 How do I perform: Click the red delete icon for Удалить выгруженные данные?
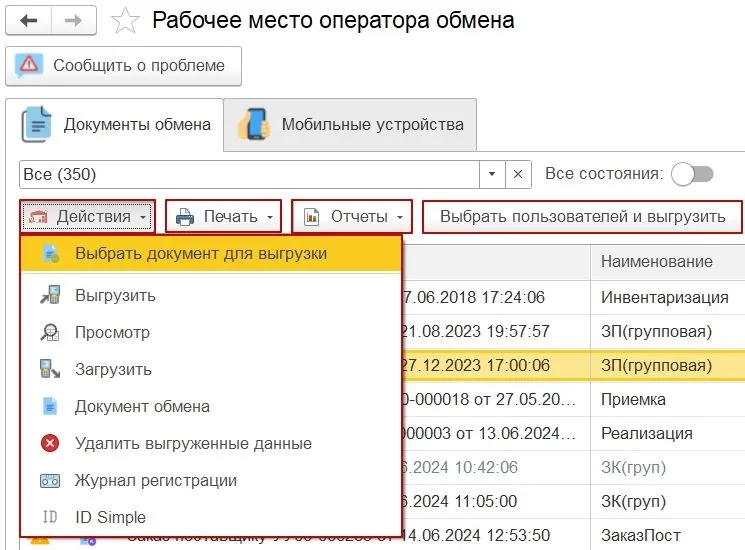50,444
